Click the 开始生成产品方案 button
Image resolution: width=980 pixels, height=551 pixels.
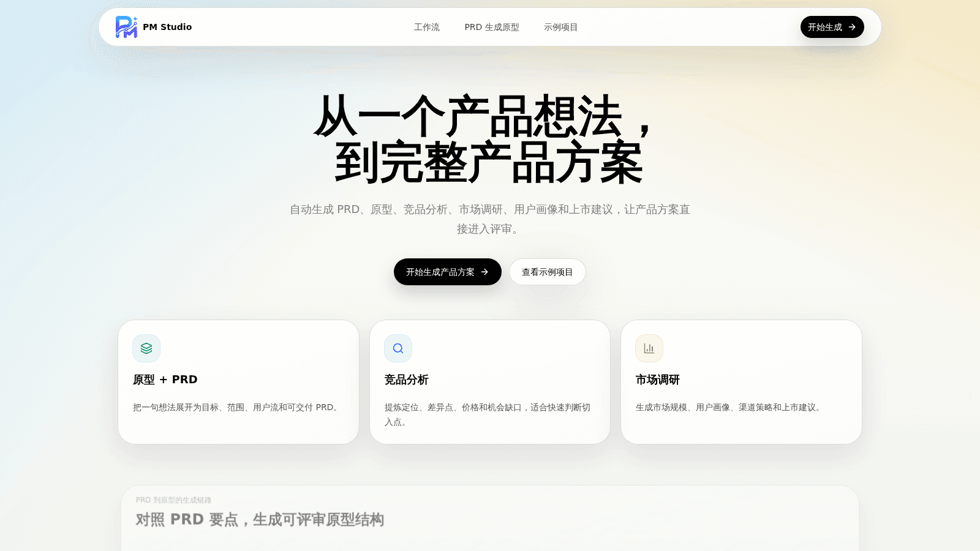[x=447, y=272]
